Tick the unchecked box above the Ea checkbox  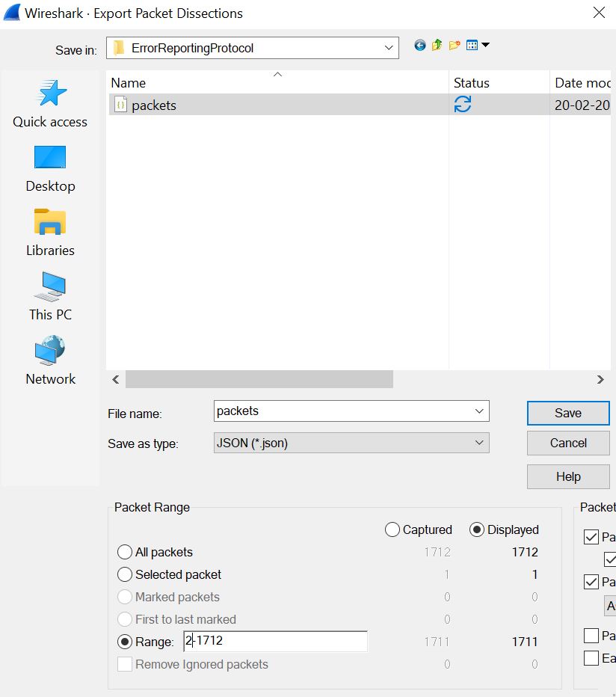pos(591,636)
